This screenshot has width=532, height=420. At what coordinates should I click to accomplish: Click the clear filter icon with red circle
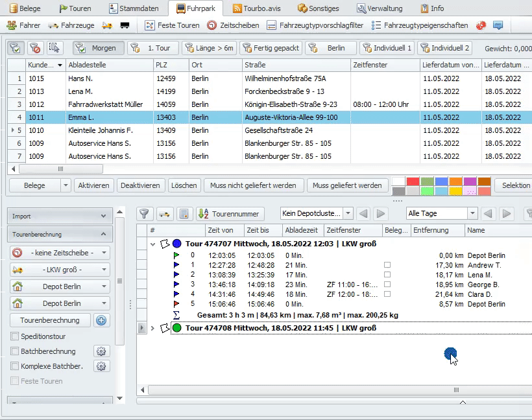click(x=34, y=48)
